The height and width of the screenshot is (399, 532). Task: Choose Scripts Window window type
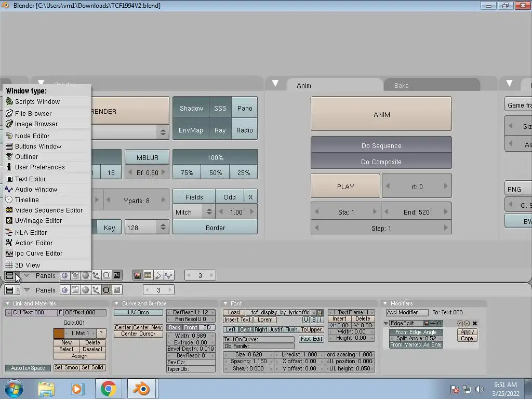tap(47, 101)
